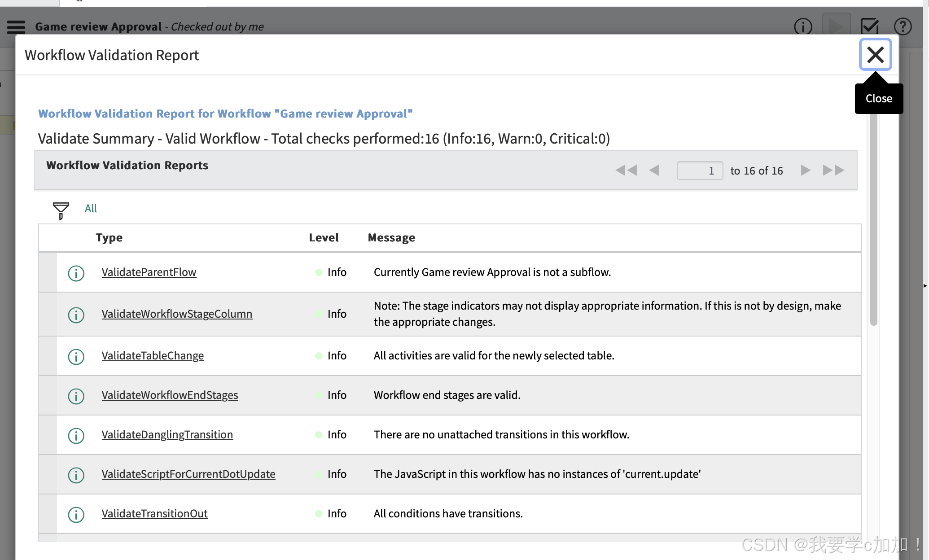The image size is (929, 560).
Task: Click the page row number input field
Action: coord(699,171)
